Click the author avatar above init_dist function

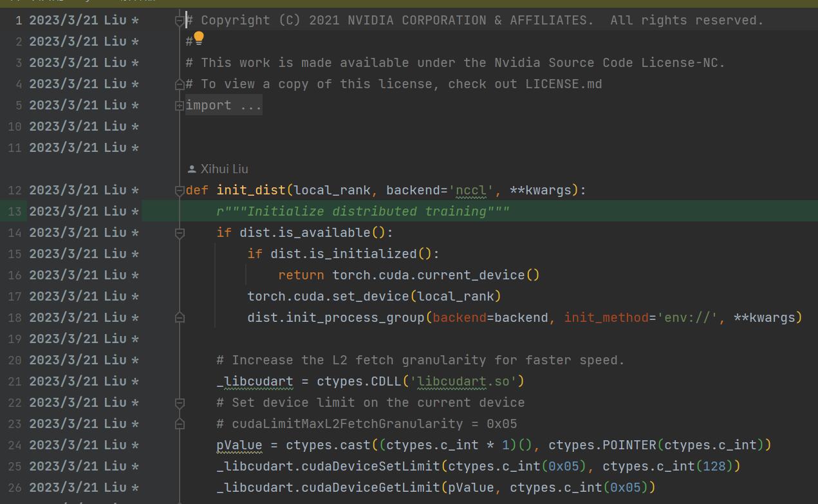[x=191, y=169]
